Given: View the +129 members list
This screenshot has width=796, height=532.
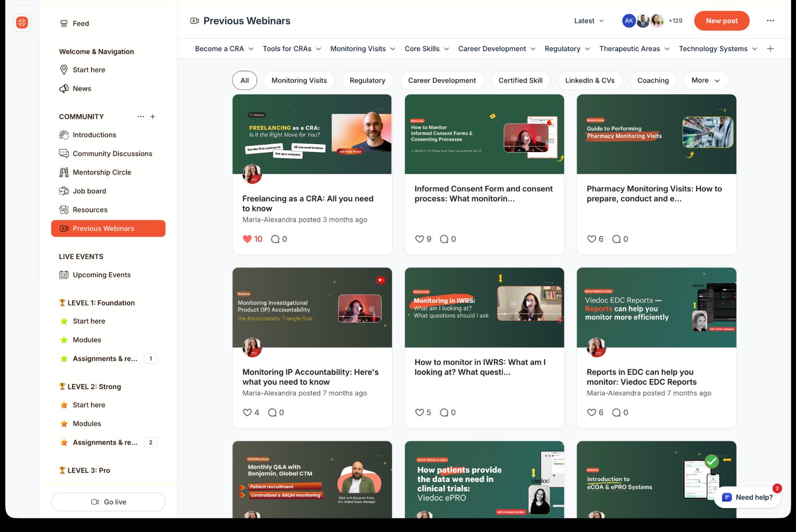Looking at the screenshot, I should [675, 21].
